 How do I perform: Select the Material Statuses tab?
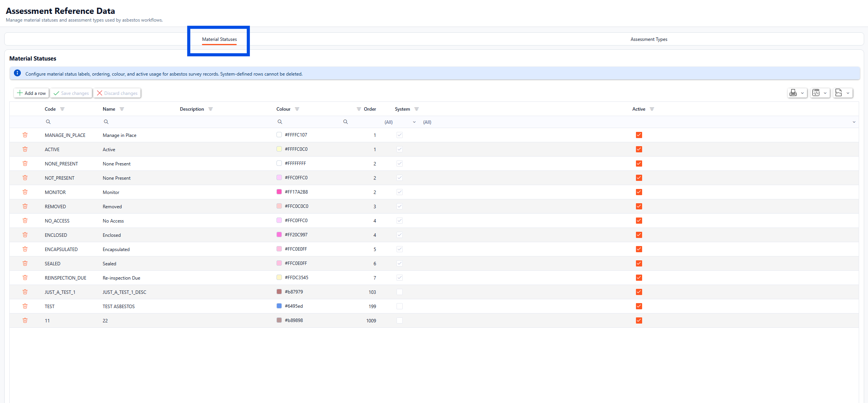(219, 39)
